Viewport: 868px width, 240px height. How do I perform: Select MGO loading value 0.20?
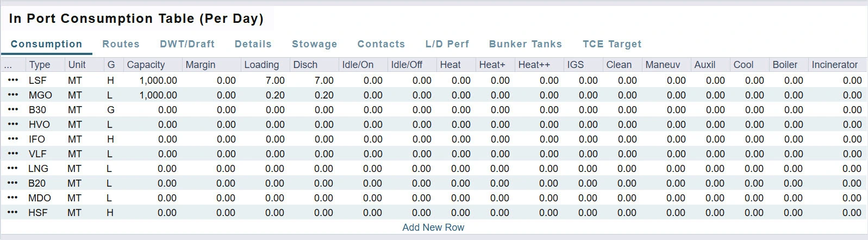click(265, 95)
